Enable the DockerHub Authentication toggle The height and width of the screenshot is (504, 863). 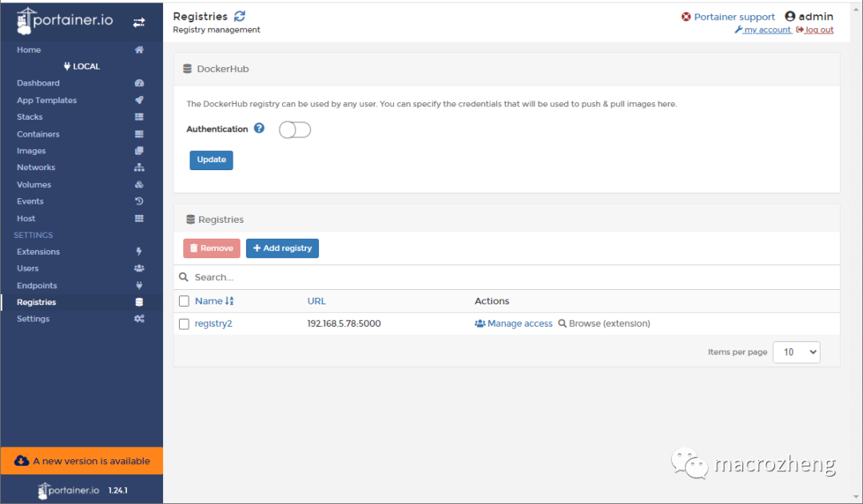[295, 130]
